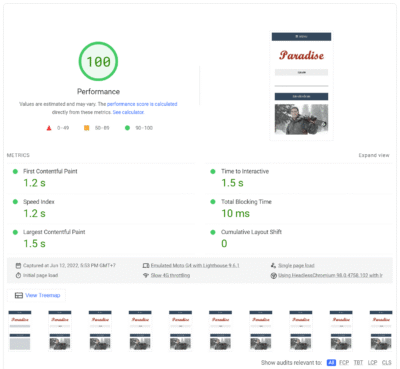Select the CLS audits filter

point(387,362)
